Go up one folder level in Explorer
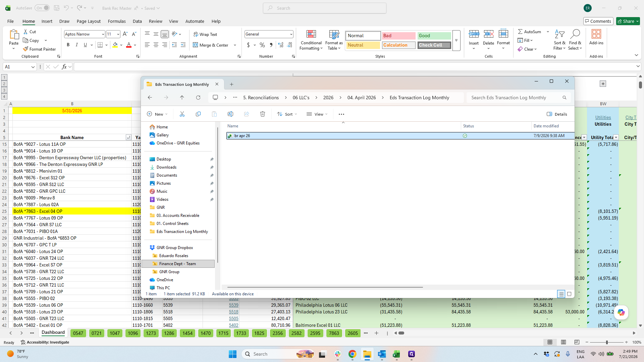Screen dimensions: 644x362 [182, 98]
